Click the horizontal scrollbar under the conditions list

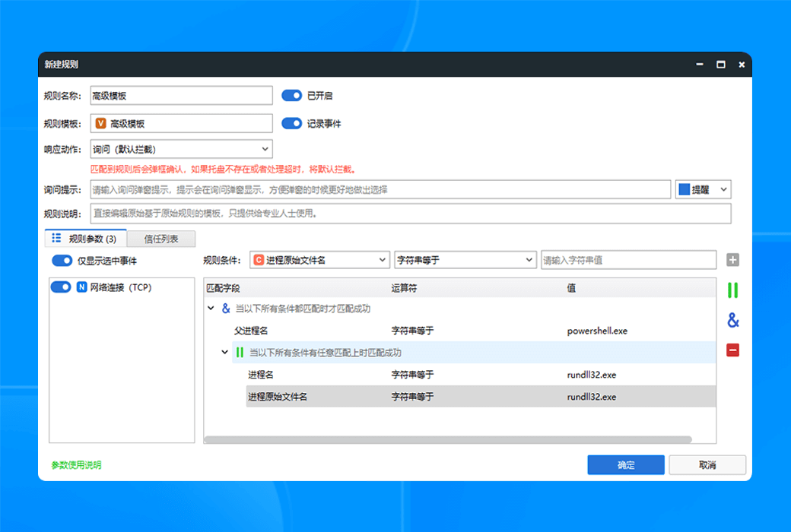coord(448,440)
